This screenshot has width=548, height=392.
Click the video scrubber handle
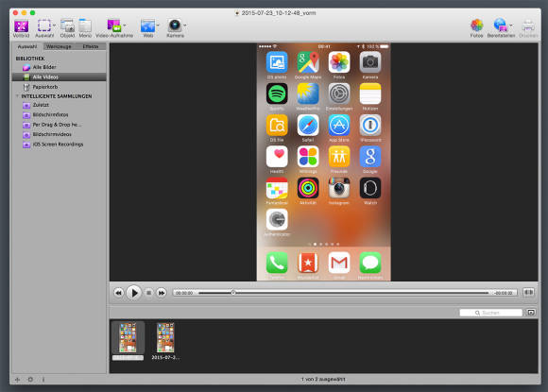pos(233,293)
